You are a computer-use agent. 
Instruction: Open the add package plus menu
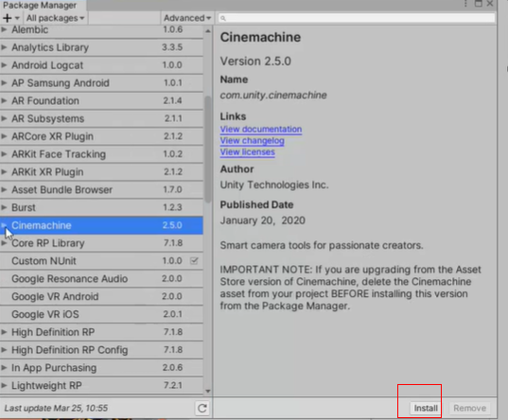coord(10,18)
